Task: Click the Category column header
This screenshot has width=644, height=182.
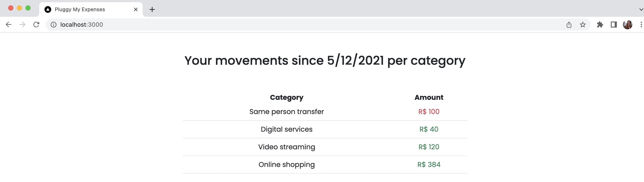Action: pos(286,97)
